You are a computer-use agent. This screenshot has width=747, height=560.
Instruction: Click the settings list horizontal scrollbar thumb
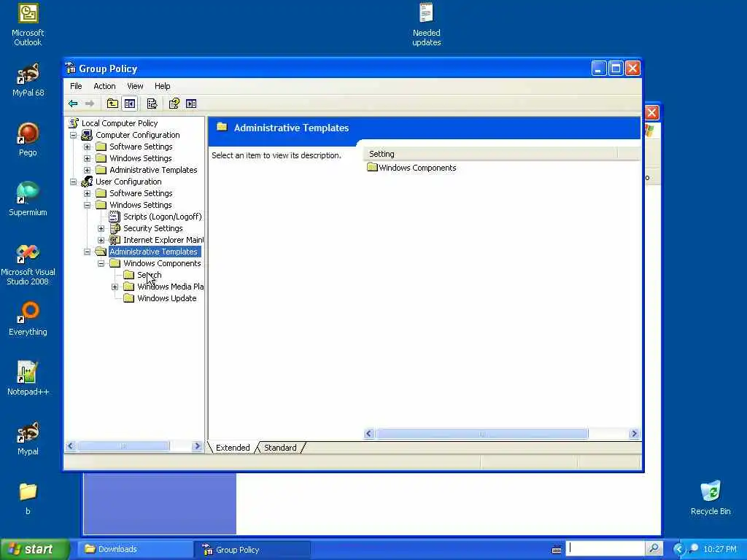[481, 434]
